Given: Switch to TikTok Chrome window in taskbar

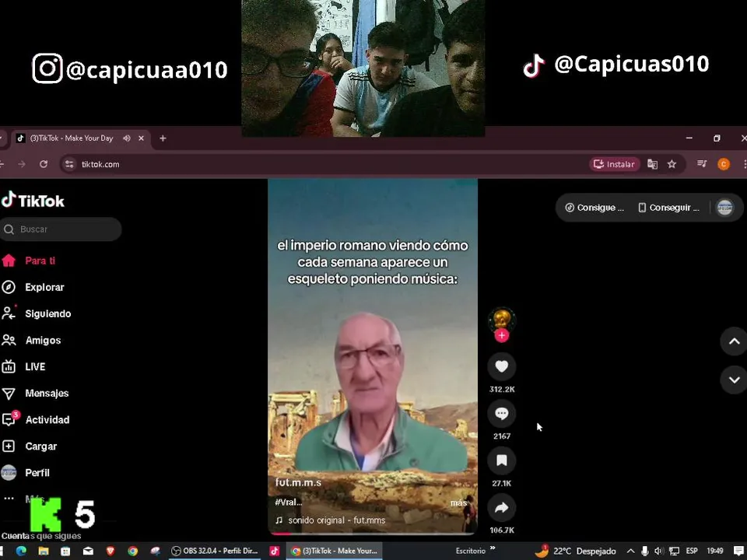Looking at the screenshot, I should (x=334, y=551).
